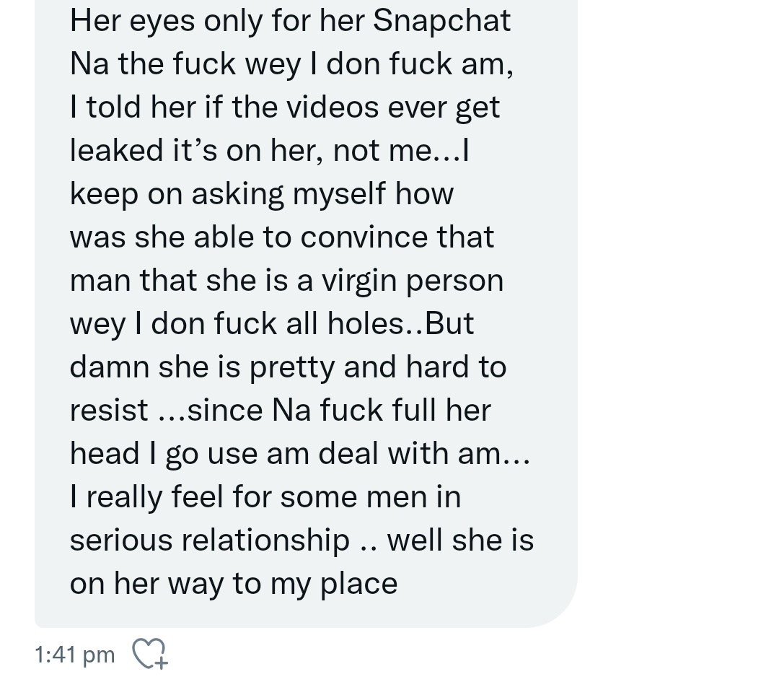
Task: Click the 1:41 pm message timestamp
Action: pyautogui.click(x=74, y=655)
